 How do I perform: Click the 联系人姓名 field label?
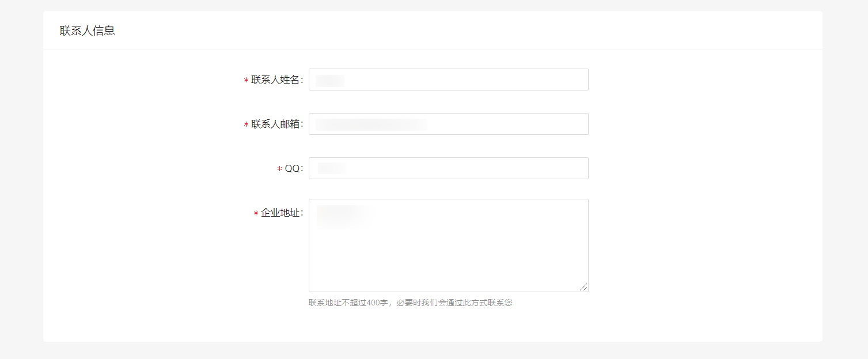coord(277,80)
